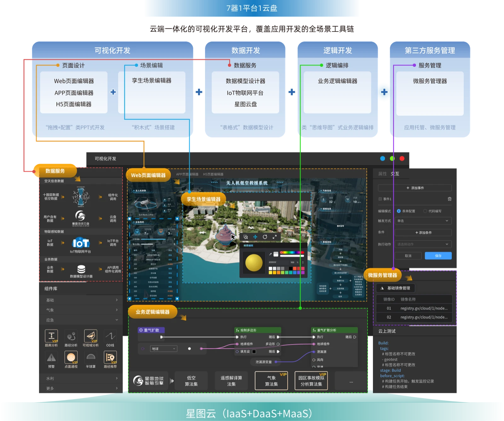Open the 触发方式 dropdown showing 单击

[423, 221]
